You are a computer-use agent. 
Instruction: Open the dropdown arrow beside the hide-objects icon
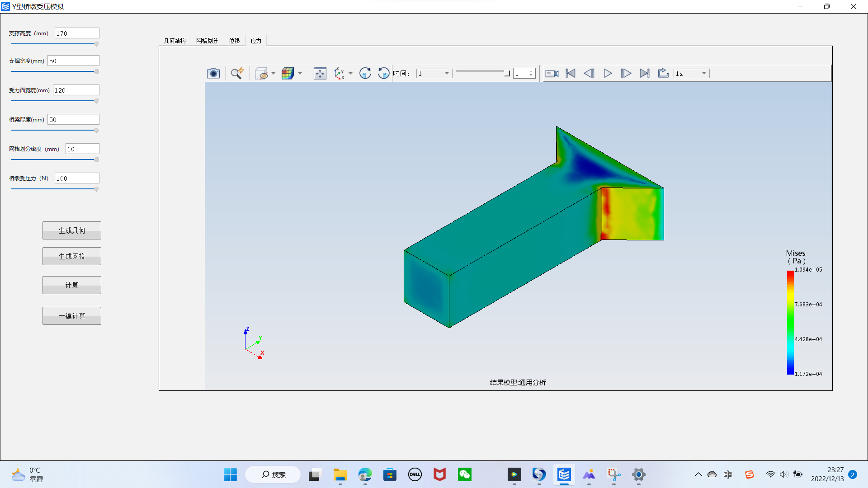pyautogui.click(x=273, y=73)
